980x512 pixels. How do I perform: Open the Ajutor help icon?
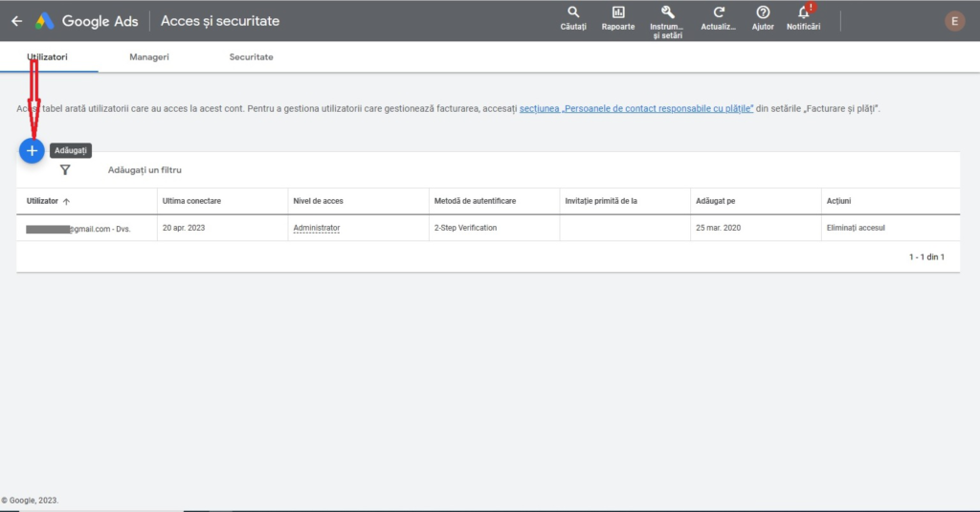pos(763,19)
